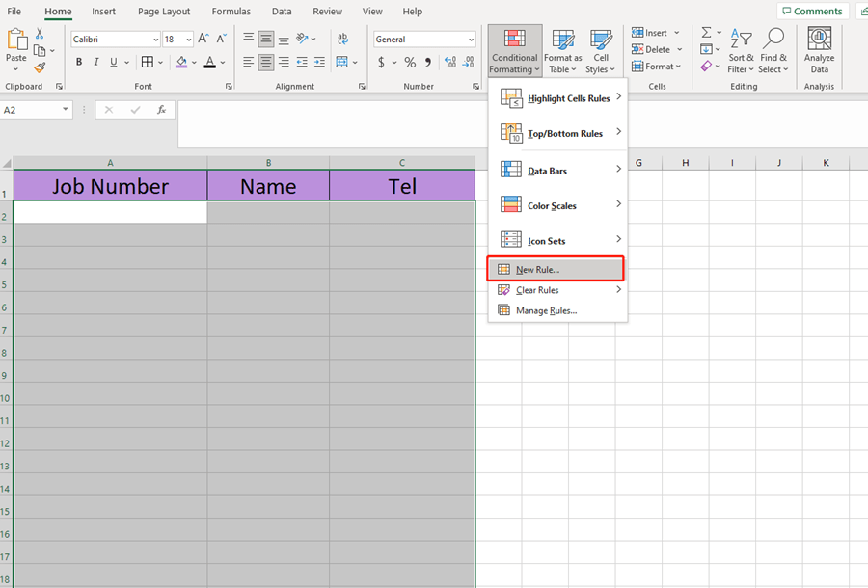Choose New Rule from menu

point(556,269)
